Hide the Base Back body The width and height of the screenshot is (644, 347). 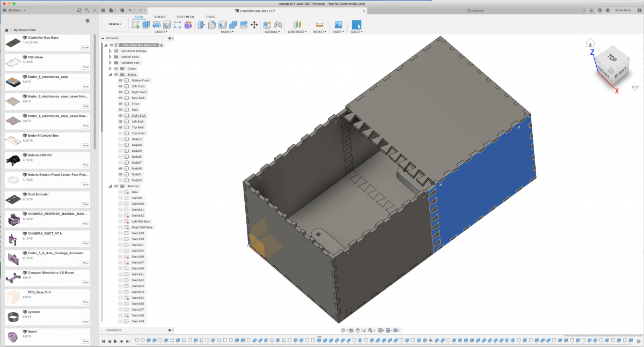coord(121,98)
